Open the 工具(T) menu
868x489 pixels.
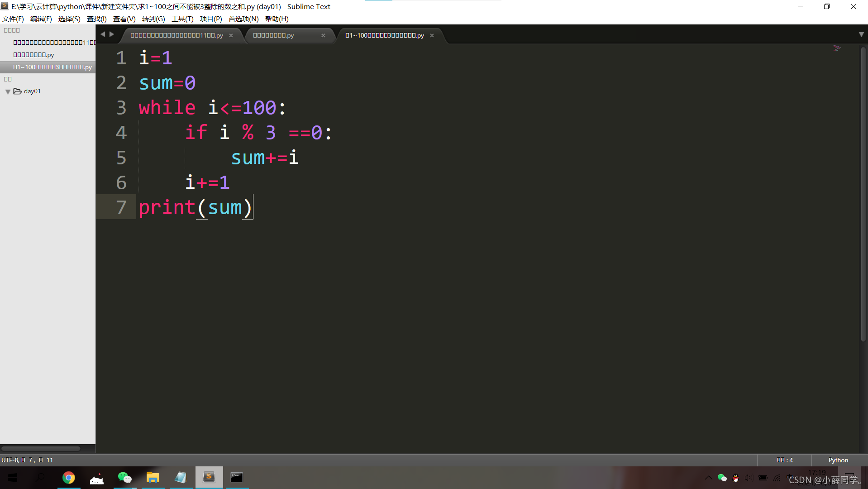[x=182, y=19]
